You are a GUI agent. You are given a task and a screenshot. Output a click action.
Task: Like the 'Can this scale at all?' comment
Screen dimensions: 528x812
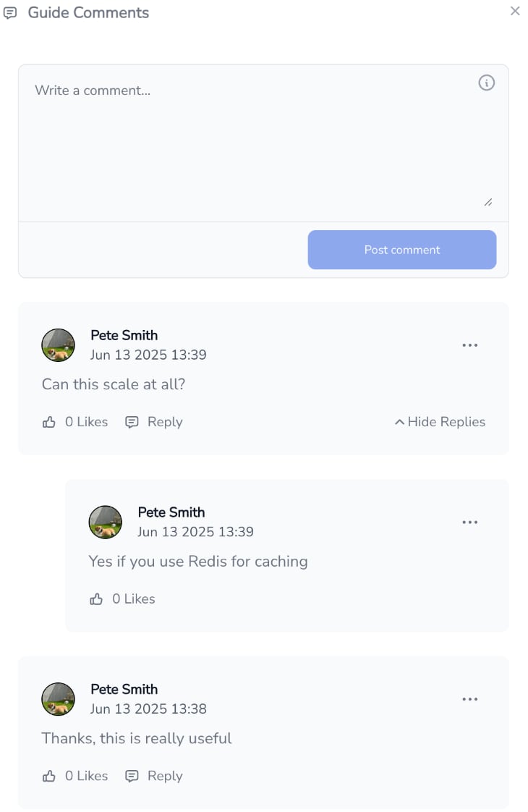[49, 423]
